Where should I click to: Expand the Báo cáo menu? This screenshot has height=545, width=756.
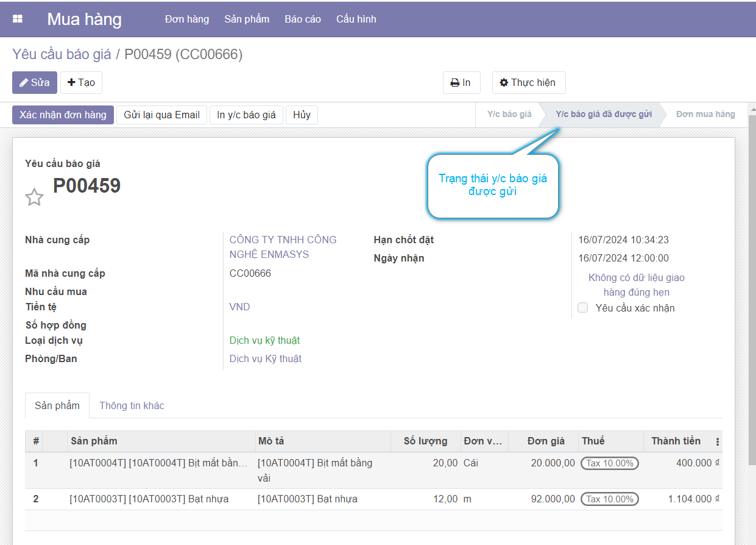(303, 19)
